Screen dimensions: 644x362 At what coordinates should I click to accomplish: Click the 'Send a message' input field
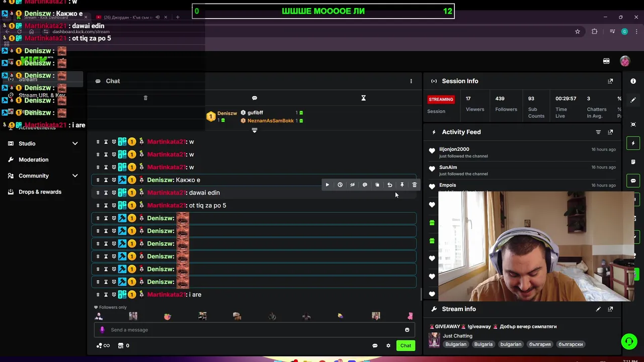click(255, 330)
